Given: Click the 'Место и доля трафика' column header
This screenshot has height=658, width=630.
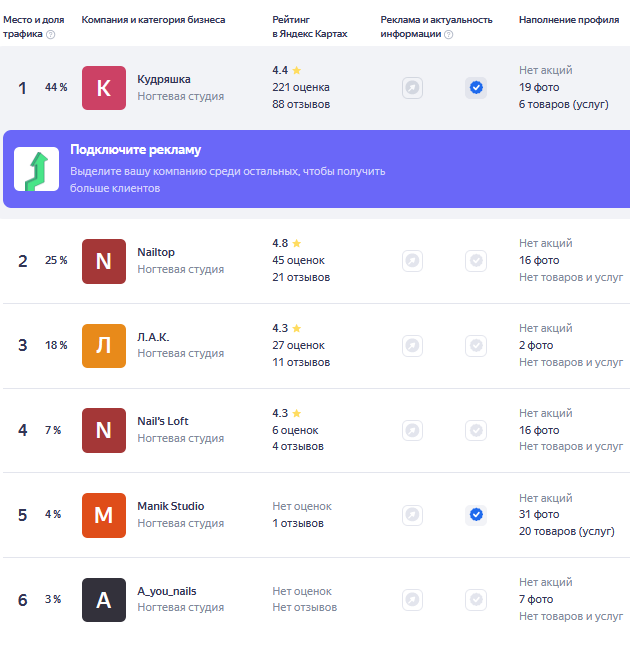Looking at the screenshot, I should [x=34, y=27].
